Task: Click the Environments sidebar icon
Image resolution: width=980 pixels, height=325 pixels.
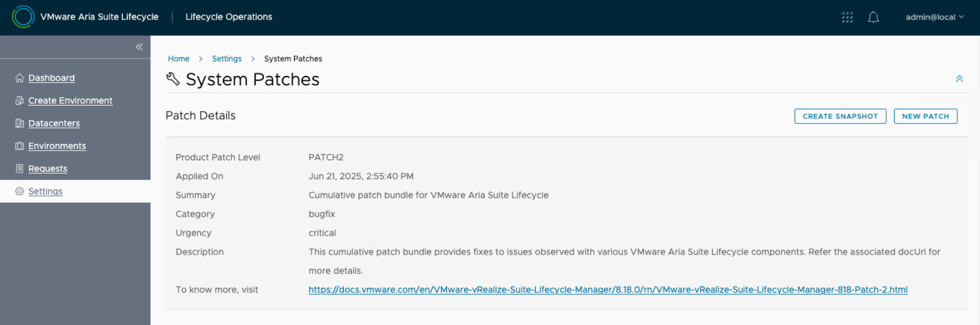Action: point(20,146)
